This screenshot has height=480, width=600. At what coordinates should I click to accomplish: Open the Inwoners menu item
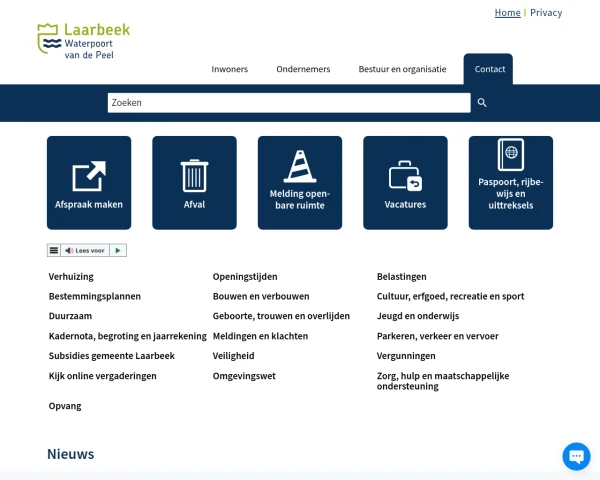pos(230,69)
